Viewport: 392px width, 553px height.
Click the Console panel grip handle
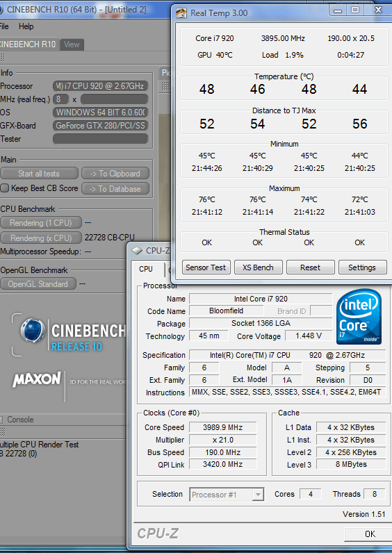(3, 431)
